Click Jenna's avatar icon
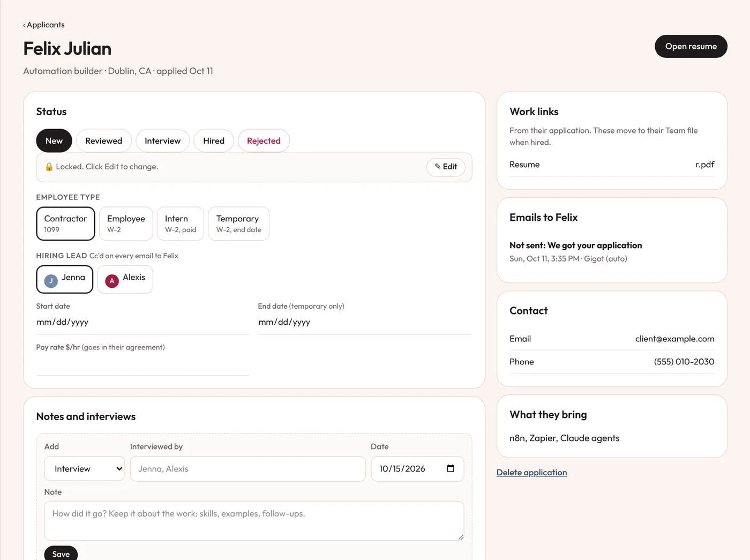750x560 pixels. [51, 281]
